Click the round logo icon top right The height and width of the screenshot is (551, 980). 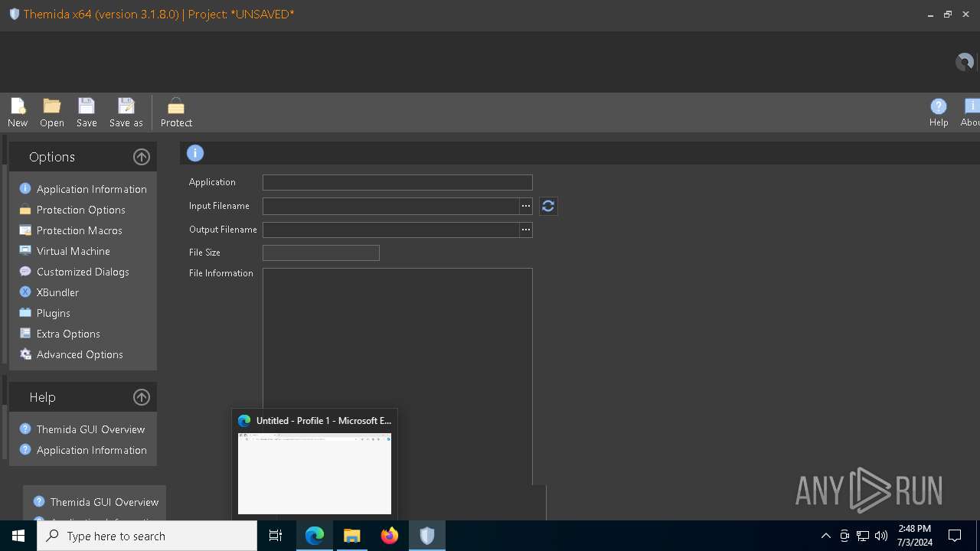click(965, 62)
